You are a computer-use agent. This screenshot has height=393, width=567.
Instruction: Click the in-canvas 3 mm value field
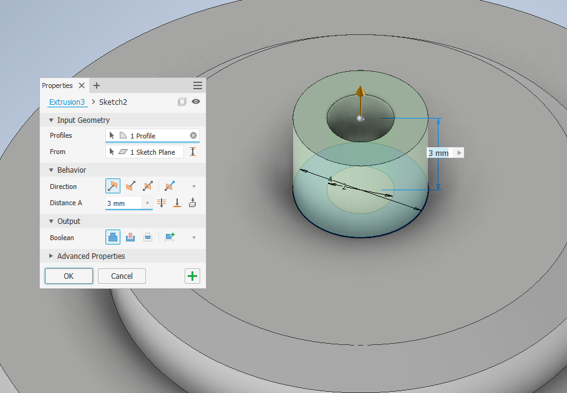point(439,153)
